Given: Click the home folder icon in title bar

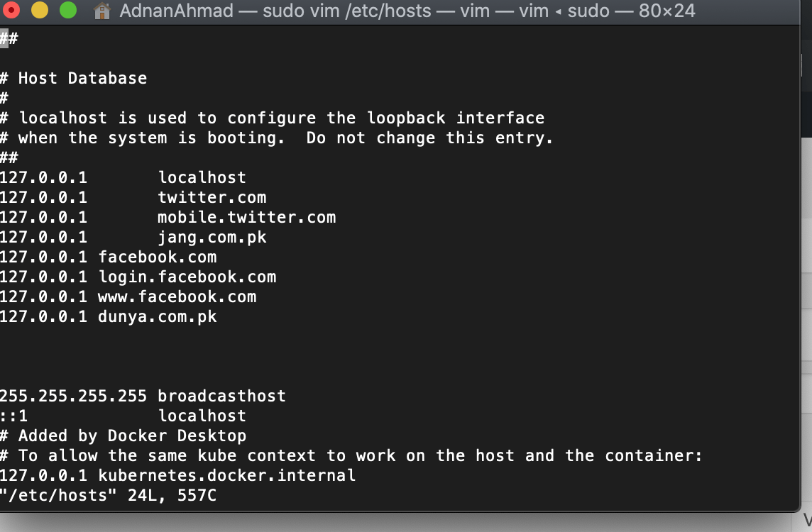Looking at the screenshot, I should [102, 11].
